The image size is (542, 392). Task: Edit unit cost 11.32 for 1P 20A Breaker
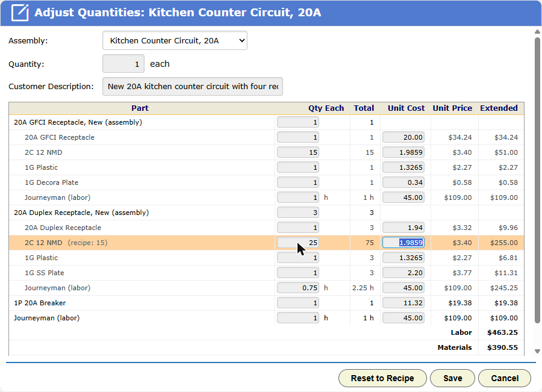tap(403, 303)
